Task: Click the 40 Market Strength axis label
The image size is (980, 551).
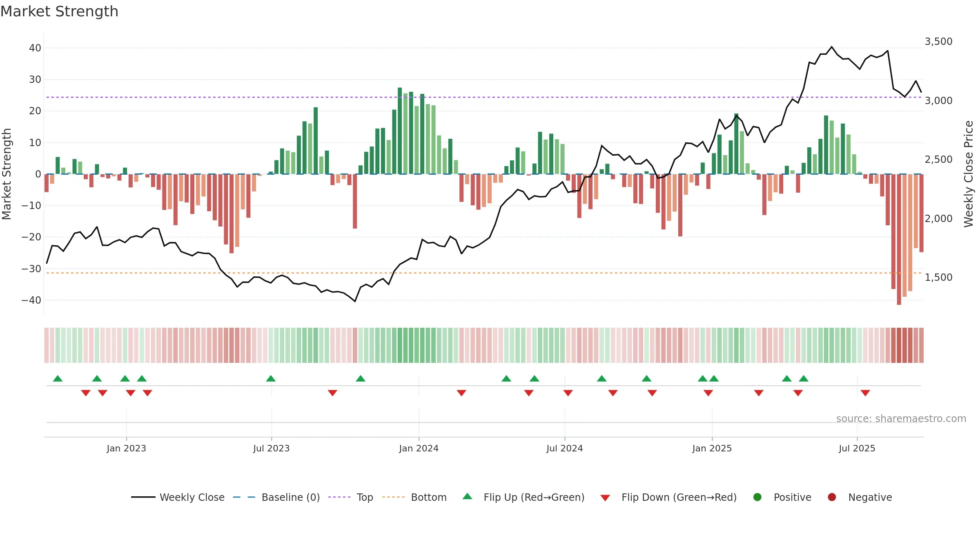Action: tap(35, 48)
